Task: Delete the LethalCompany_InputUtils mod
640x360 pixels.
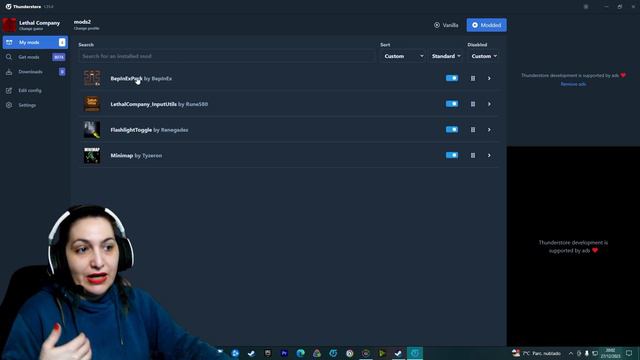Action: click(x=473, y=104)
